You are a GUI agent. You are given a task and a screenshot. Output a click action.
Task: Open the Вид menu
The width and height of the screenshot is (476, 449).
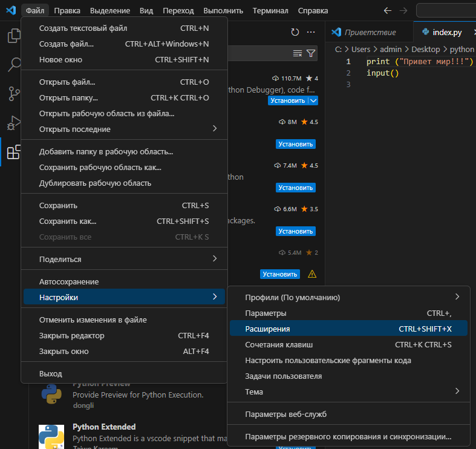(x=146, y=11)
